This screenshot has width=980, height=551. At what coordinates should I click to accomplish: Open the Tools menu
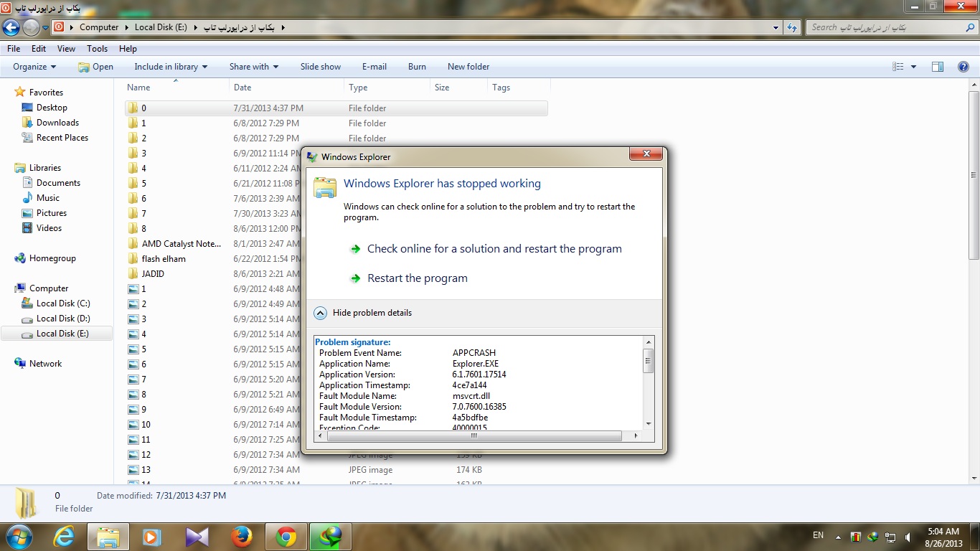[97, 49]
